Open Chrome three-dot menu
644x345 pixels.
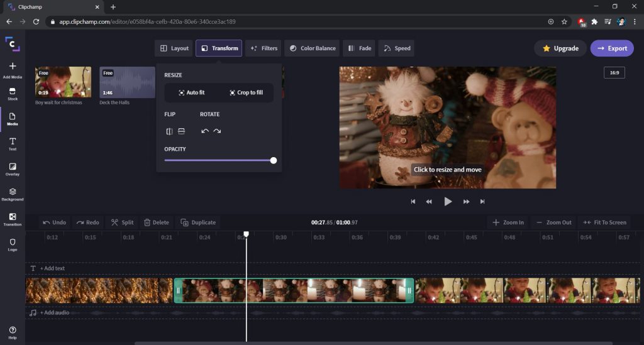635,22
